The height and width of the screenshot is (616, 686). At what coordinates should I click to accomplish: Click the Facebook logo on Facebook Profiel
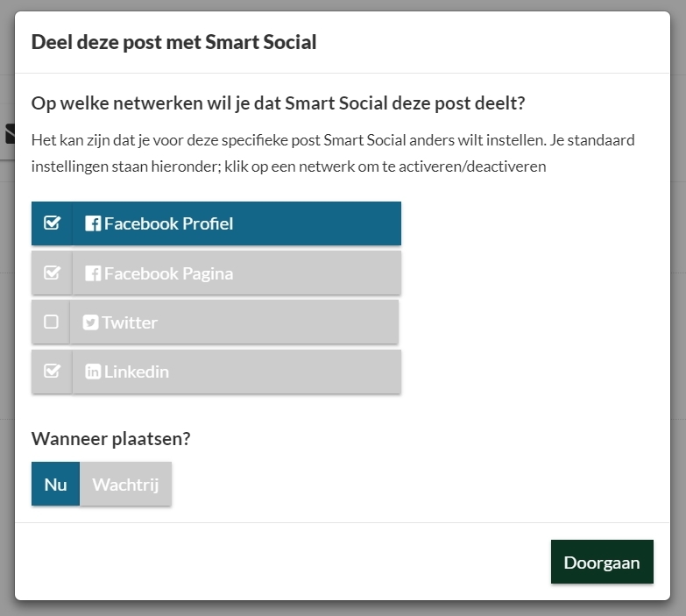pos(93,223)
